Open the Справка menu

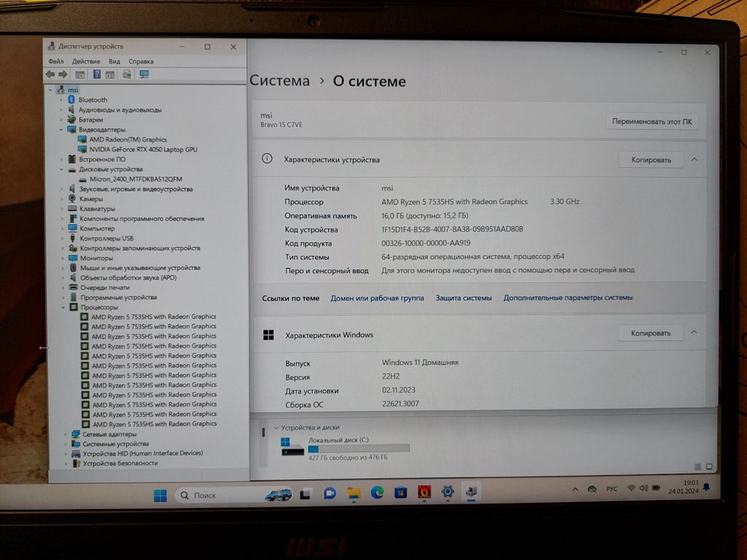click(x=141, y=61)
